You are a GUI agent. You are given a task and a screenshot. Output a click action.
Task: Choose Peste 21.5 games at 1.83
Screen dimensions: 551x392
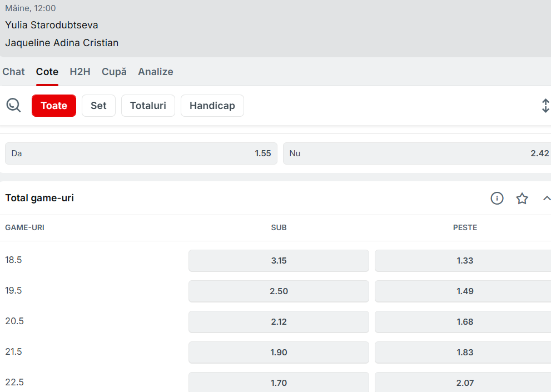point(464,353)
